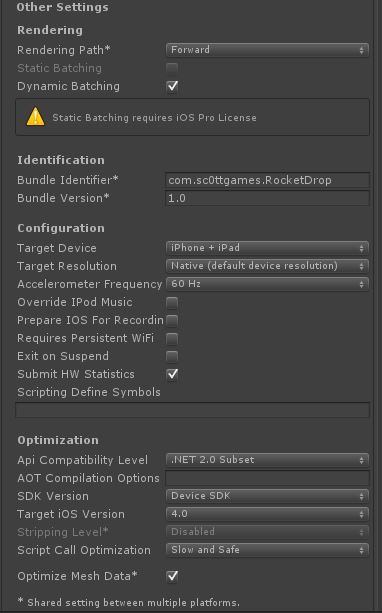Change the Accelerometer Frequency dropdown
Image resolution: width=382 pixels, height=613 pixels.
(x=267, y=284)
